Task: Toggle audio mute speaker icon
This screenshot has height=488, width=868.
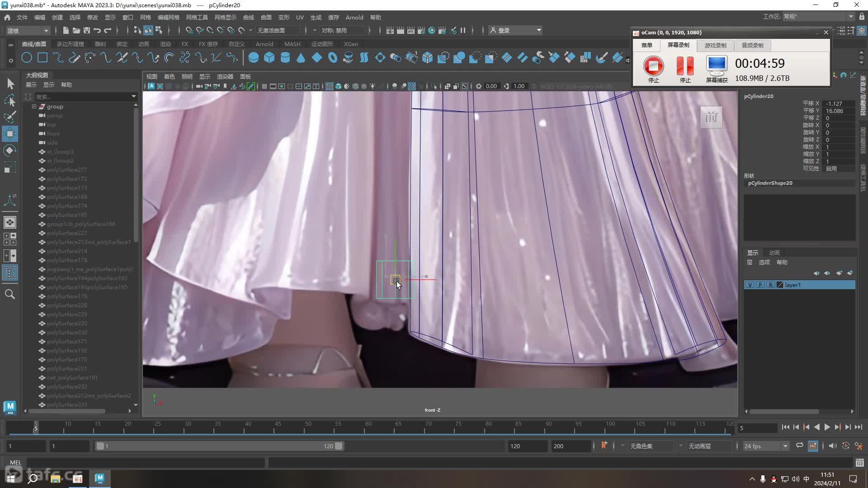Action: 832,446
